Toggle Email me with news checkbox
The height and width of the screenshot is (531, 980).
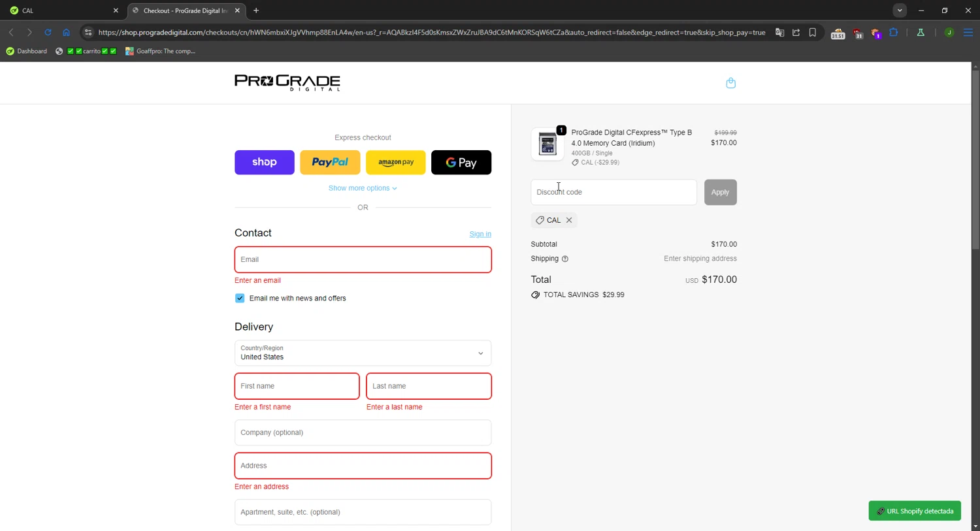(x=240, y=298)
